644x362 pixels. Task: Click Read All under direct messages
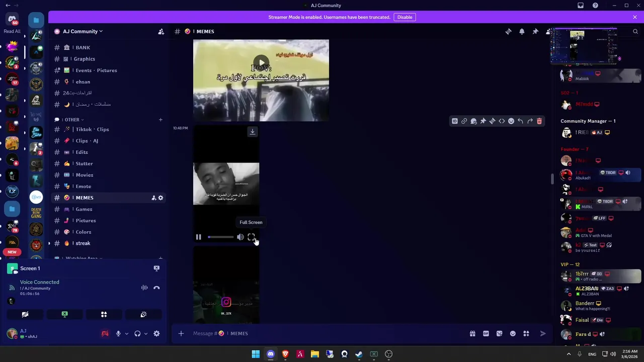point(12,31)
